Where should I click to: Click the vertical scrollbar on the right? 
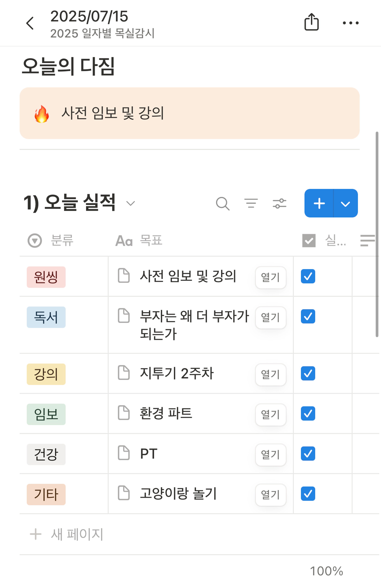pos(377,234)
